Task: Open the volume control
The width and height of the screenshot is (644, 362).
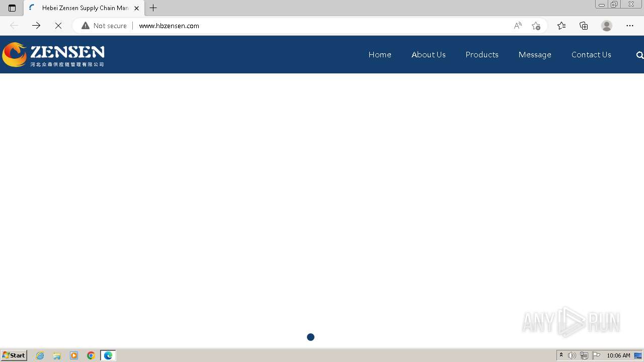Action: 572,355
